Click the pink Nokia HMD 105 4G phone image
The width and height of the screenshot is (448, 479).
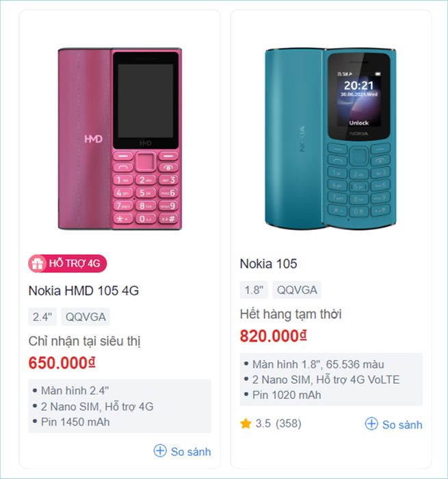(x=120, y=139)
